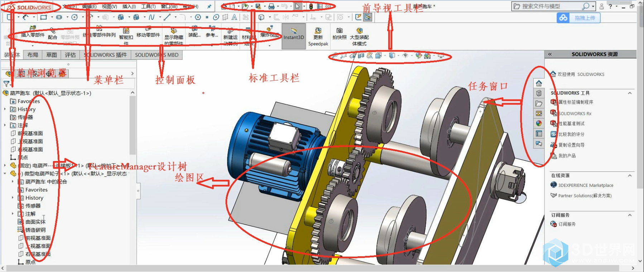Image resolution: width=644 pixels, height=272 pixels.
Task: Collapse the SOLIDWORKS 工具 section
Action: click(630, 93)
